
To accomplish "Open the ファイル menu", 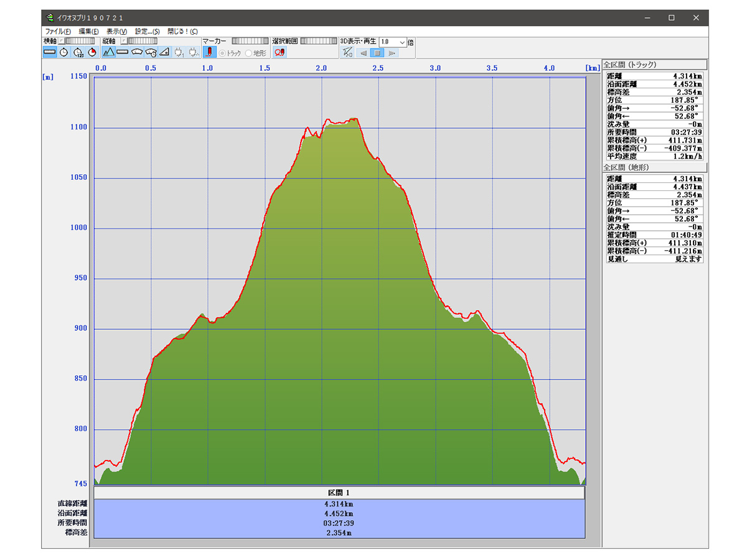I will click(58, 31).
